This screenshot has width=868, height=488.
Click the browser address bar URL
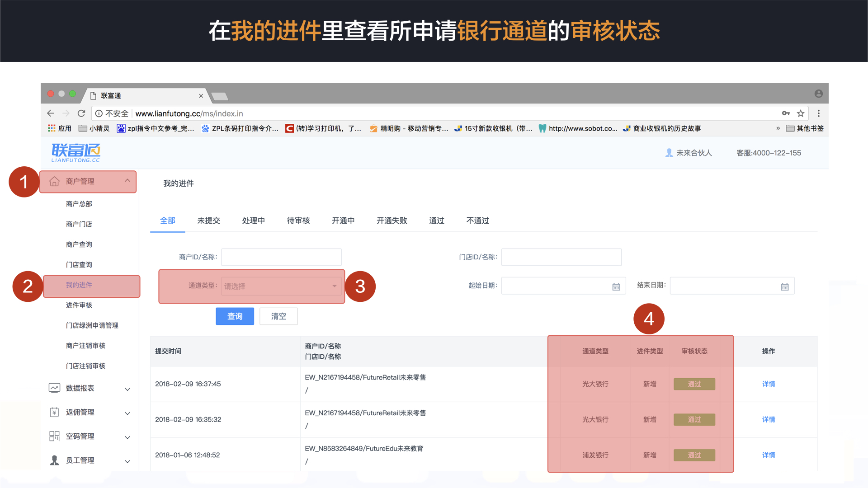tap(189, 113)
